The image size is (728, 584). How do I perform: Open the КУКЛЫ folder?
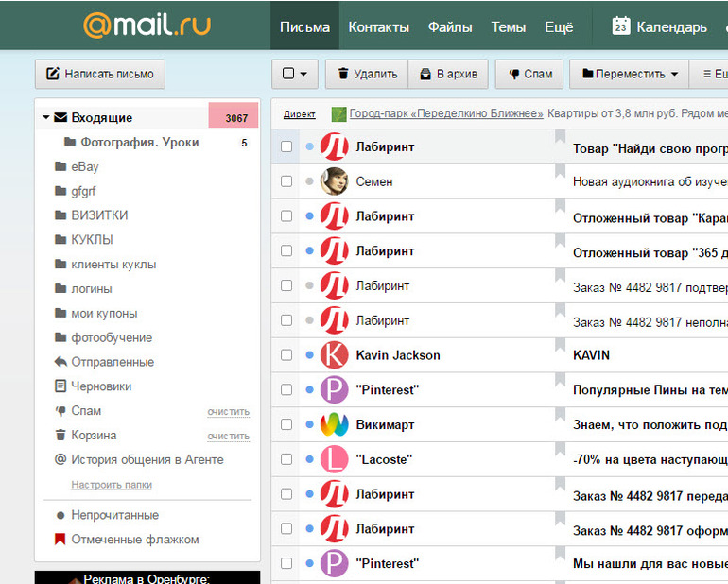[x=83, y=239]
